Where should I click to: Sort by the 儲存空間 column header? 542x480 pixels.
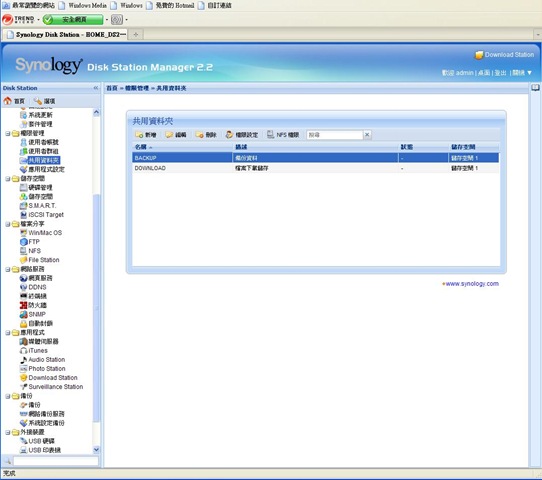pos(474,147)
